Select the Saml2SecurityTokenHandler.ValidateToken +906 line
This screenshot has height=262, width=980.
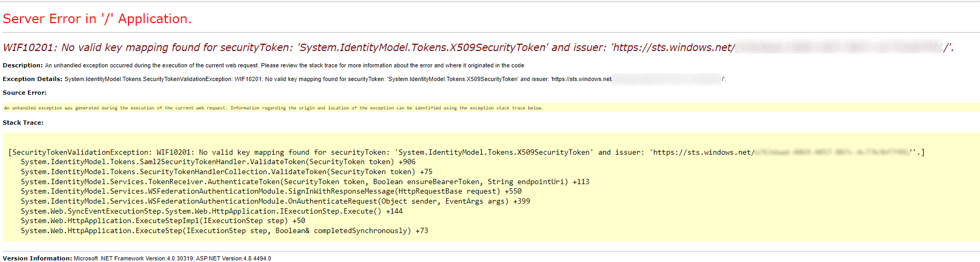click(218, 162)
